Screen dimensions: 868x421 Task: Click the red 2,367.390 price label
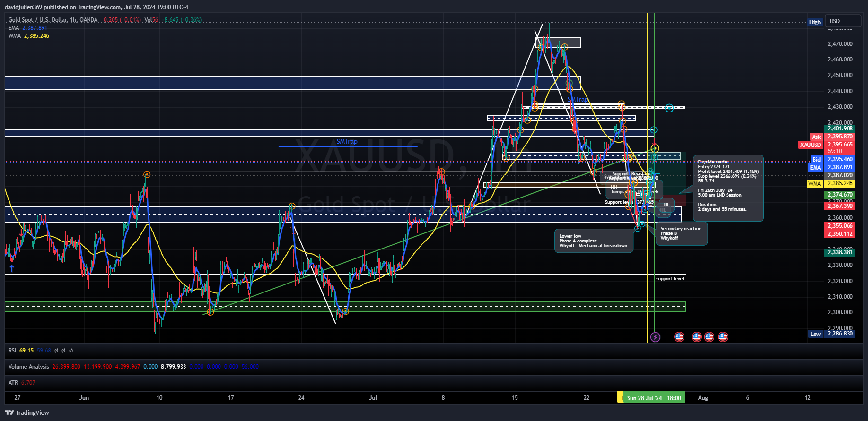click(840, 206)
